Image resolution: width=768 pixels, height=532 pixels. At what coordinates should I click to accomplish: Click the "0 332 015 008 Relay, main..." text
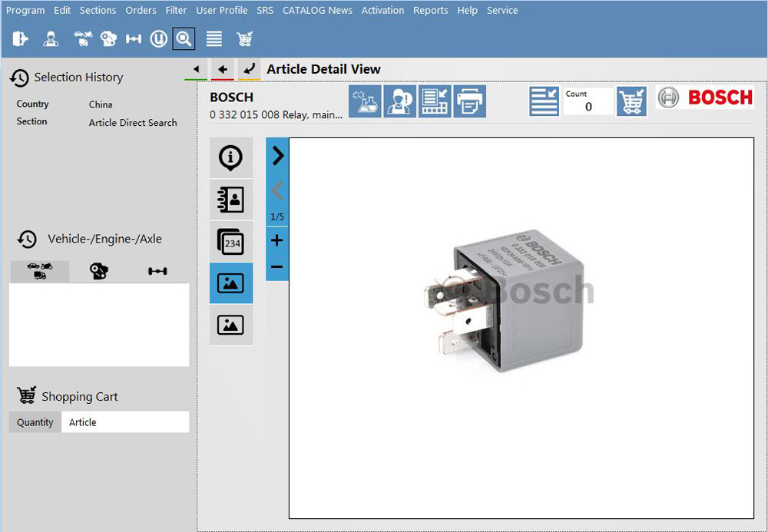tap(276, 115)
